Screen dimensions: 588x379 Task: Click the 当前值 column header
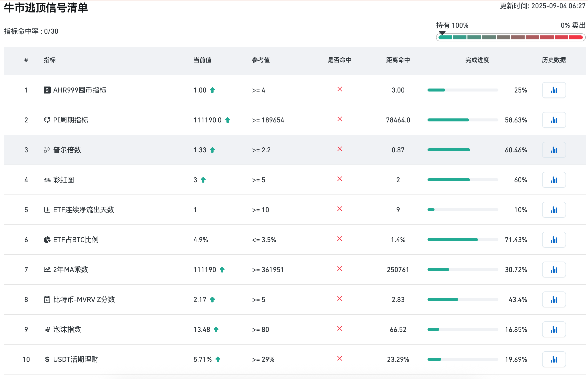pyautogui.click(x=202, y=60)
